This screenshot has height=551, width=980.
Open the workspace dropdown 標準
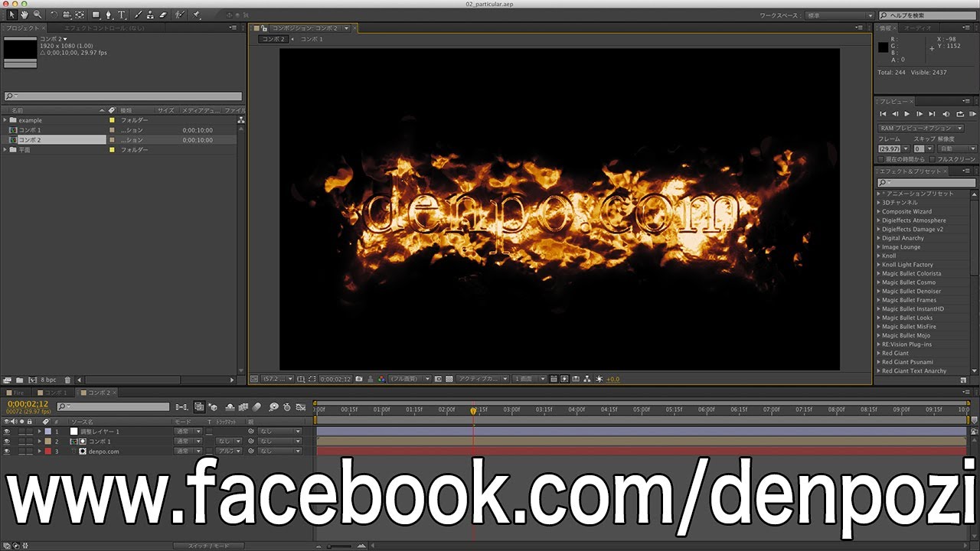coord(838,15)
